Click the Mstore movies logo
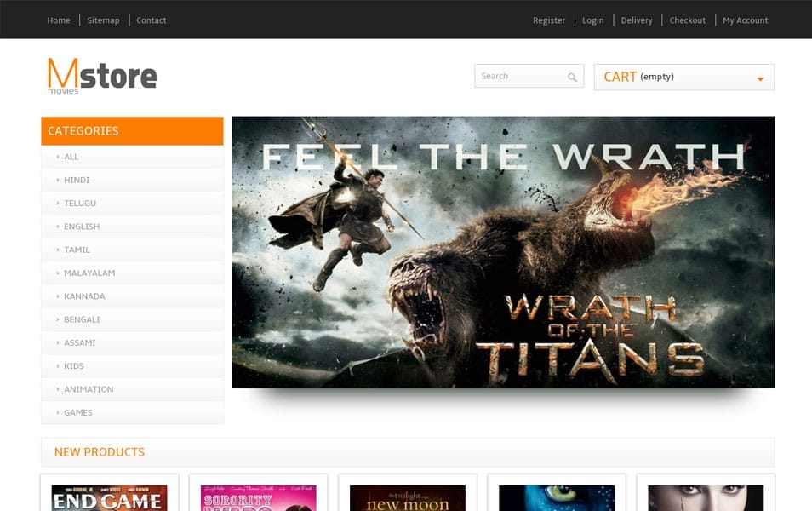 pyautogui.click(x=102, y=76)
